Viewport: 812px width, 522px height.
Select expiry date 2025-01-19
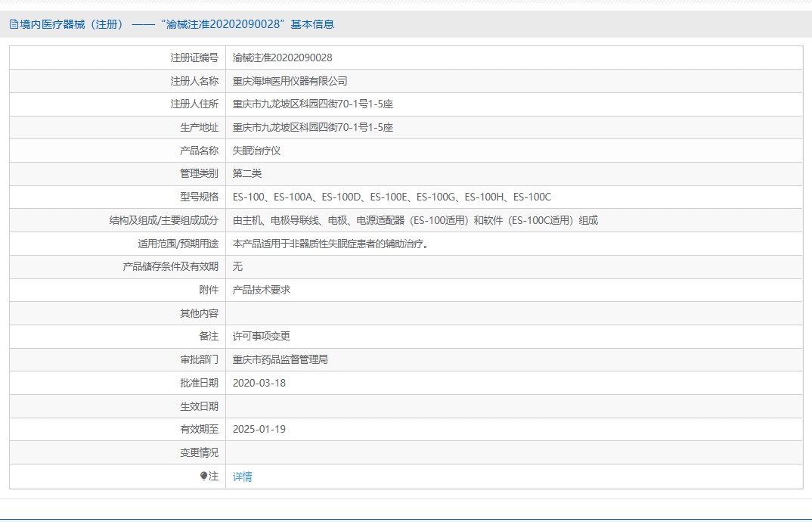pos(259,429)
